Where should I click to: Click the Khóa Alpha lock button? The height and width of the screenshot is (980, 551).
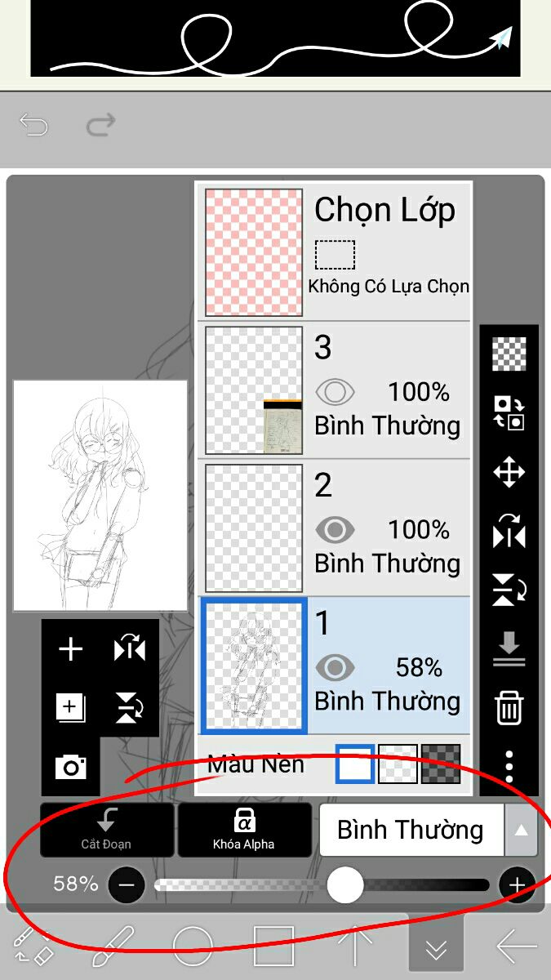(x=244, y=830)
